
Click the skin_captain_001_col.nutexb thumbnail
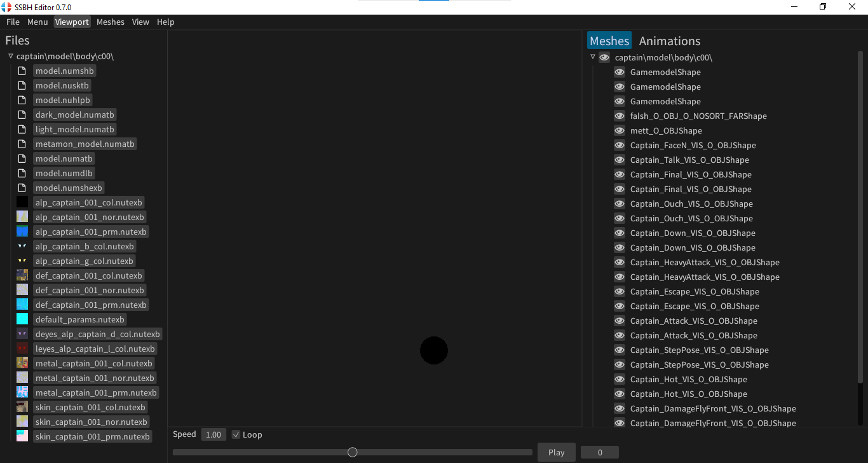pyautogui.click(x=22, y=407)
